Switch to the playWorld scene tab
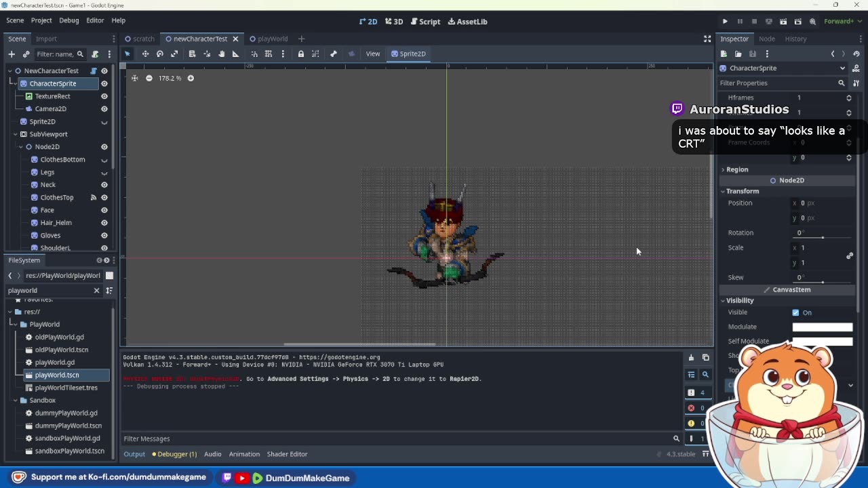868x488 pixels. (x=268, y=39)
